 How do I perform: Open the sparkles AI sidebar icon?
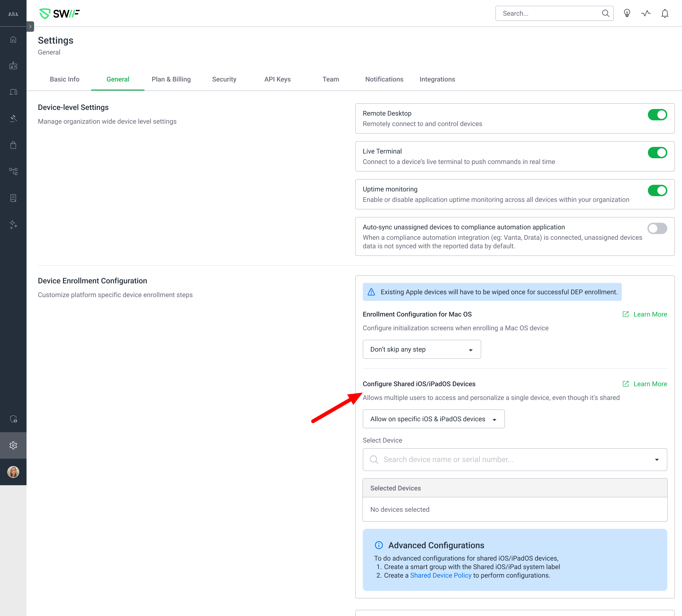pos(13,224)
